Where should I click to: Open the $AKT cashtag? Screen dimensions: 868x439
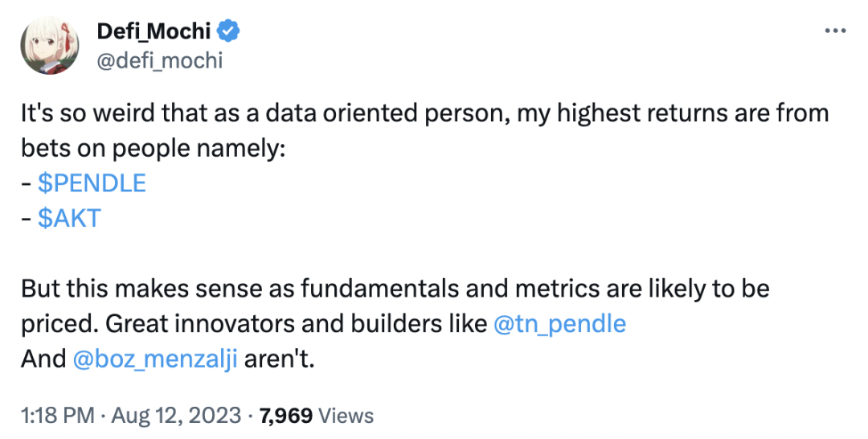(69, 218)
